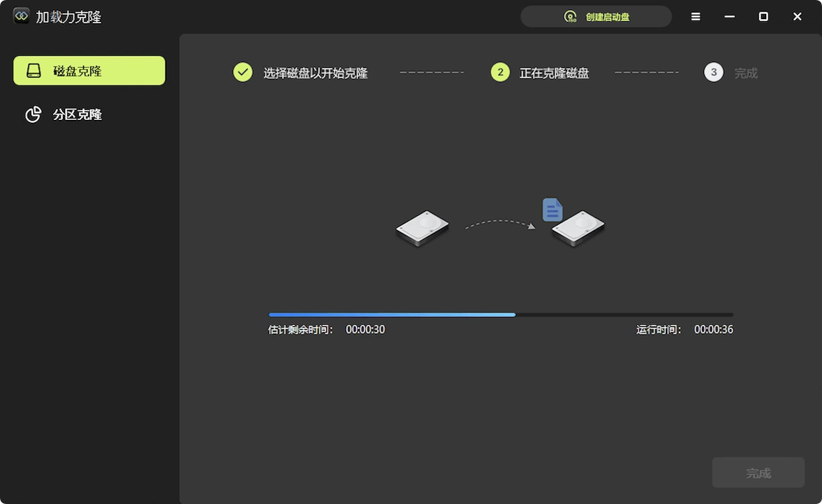Click the 完成 button
This screenshot has width=822, height=504.
pos(758,472)
